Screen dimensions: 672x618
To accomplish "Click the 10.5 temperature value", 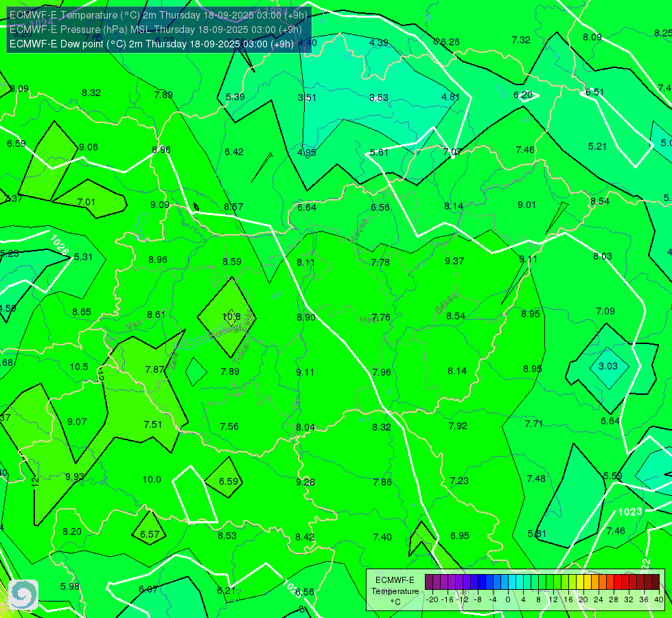I will (79, 367).
